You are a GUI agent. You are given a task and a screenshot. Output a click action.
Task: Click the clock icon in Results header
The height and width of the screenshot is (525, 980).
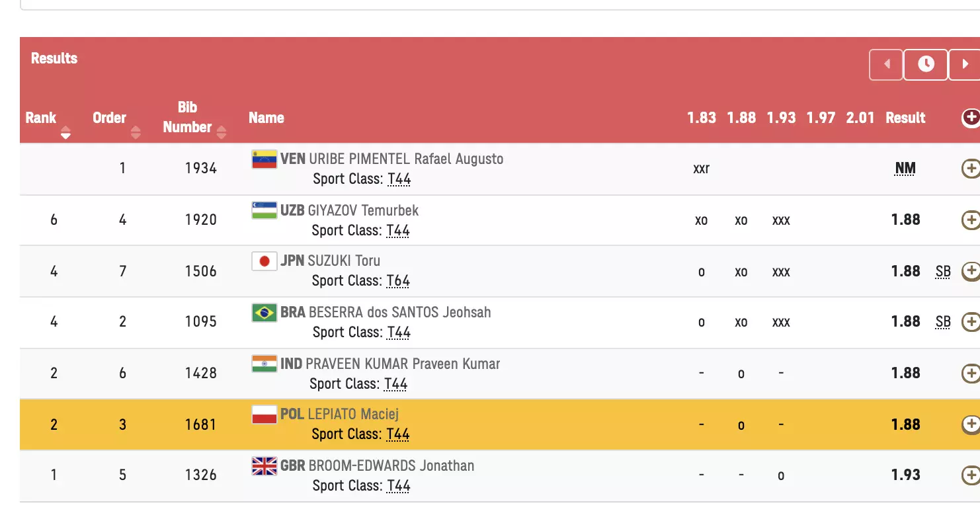click(x=926, y=65)
